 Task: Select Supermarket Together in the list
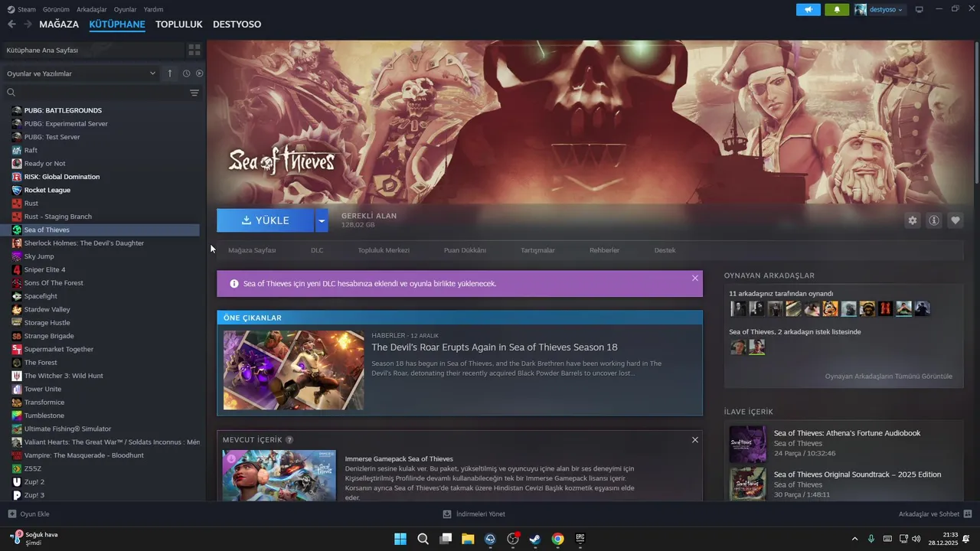102,349
